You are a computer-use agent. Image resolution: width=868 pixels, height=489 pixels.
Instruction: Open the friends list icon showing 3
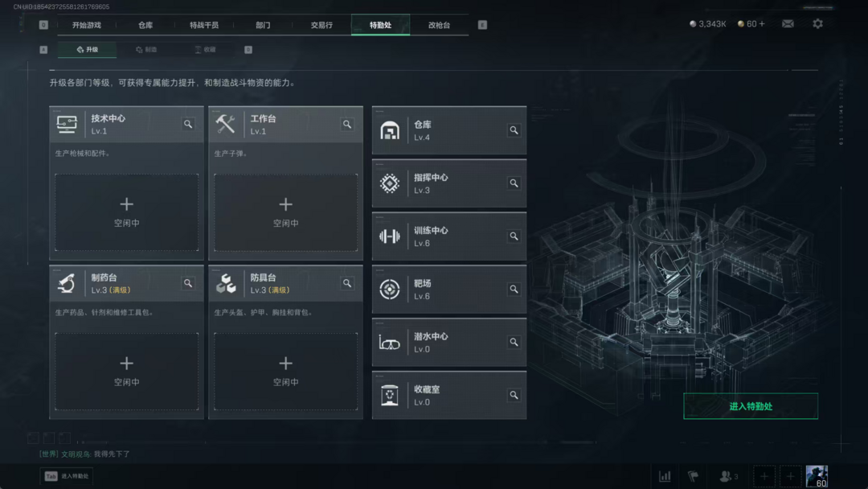pos(728,476)
